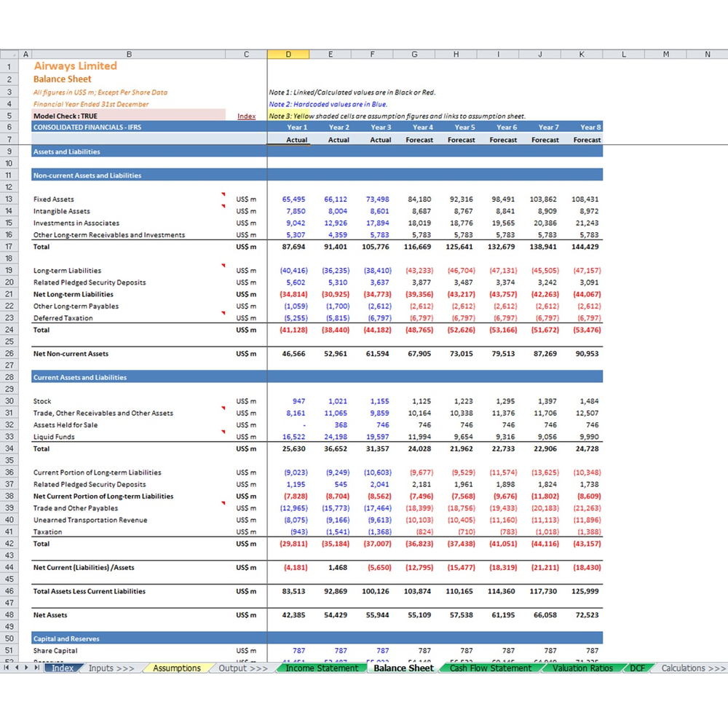
Task: Open the Assumptions sheet tab
Action: coord(177,668)
